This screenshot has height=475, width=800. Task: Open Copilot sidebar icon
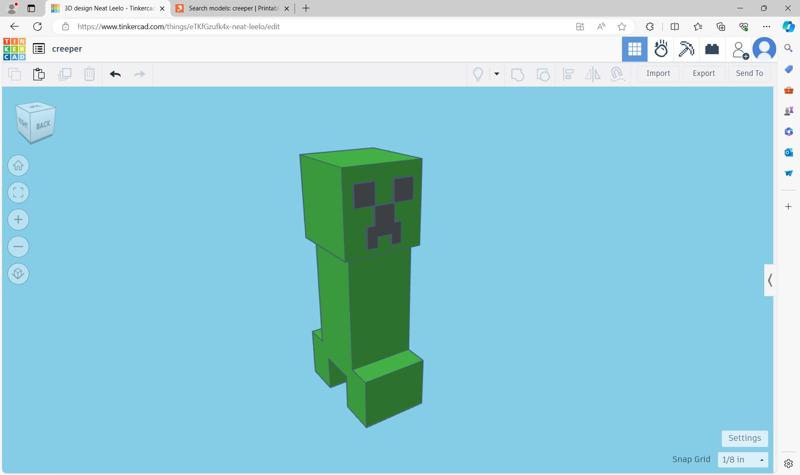pos(788,27)
